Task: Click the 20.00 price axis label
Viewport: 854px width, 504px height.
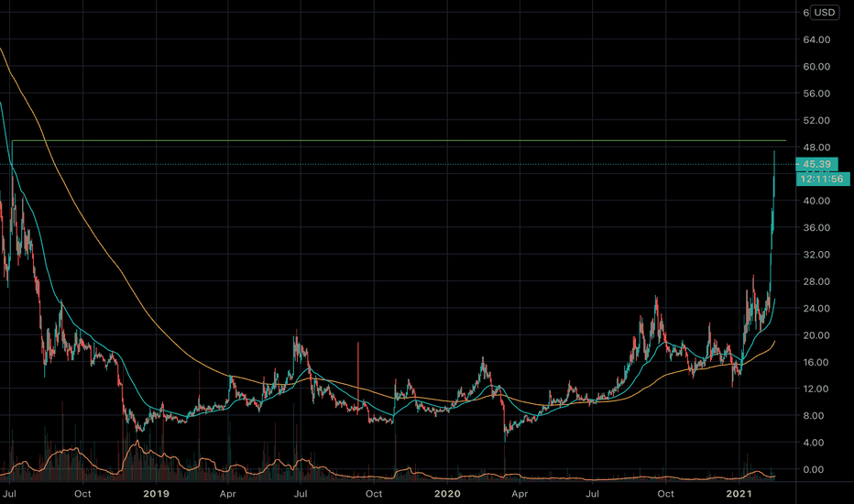Action: [x=816, y=335]
